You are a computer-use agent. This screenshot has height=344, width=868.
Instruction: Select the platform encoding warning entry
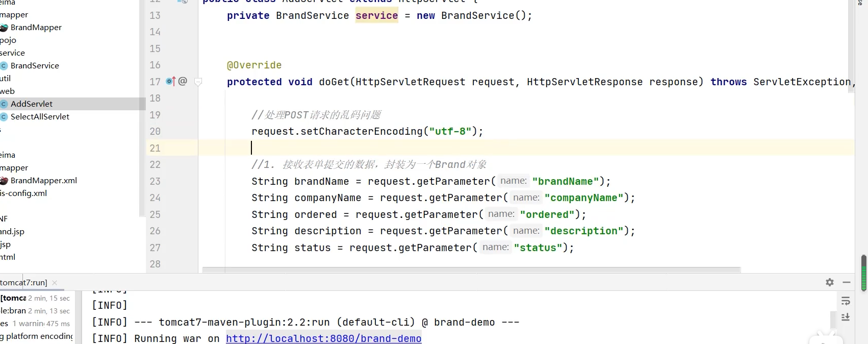(x=37, y=336)
